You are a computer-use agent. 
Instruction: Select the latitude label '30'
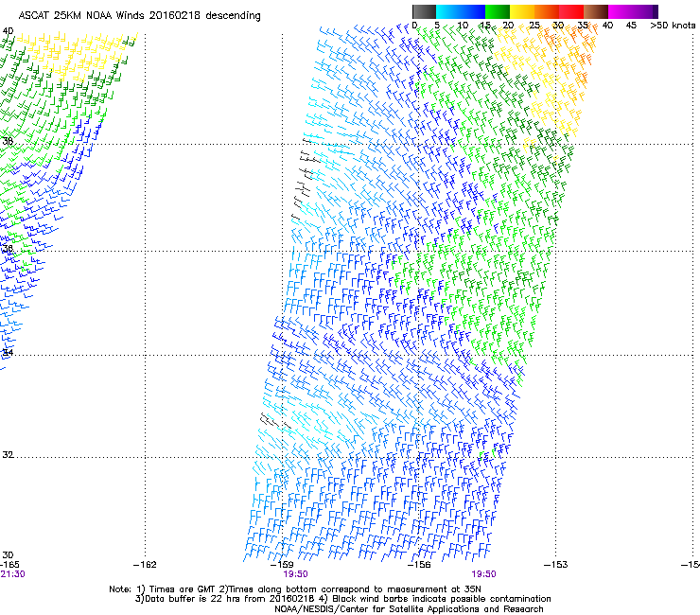coord(8,555)
